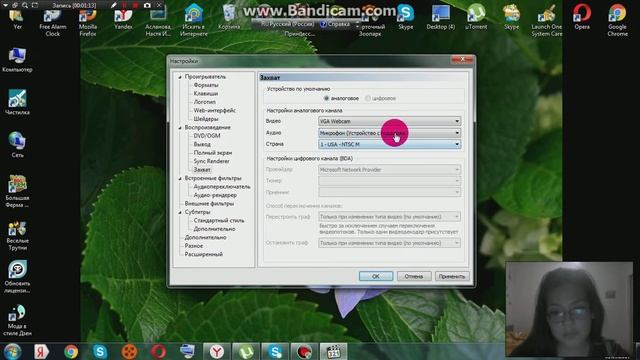Select the аналоговое radio button
The image size is (640, 360).
(x=327, y=98)
